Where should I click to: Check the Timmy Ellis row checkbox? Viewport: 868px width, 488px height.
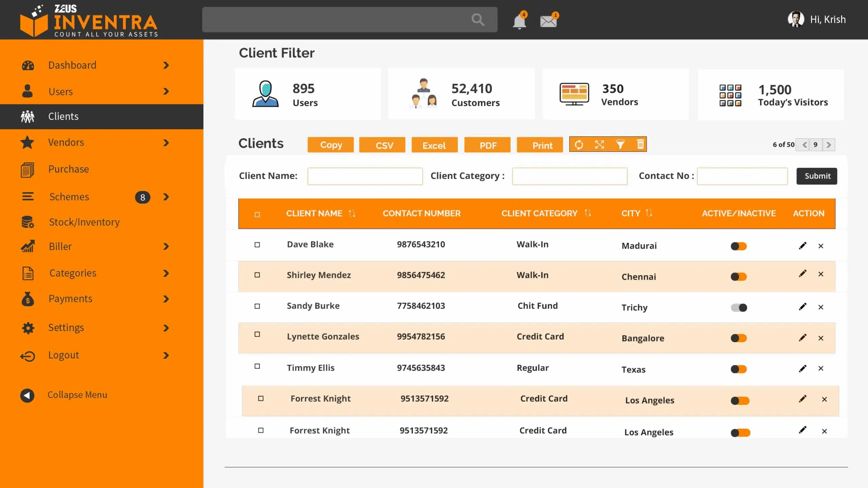pyautogui.click(x=257, y=366)
